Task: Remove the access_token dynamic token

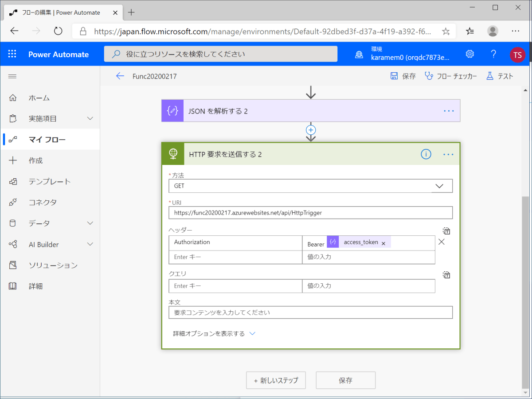Action: tap(383, 243)
